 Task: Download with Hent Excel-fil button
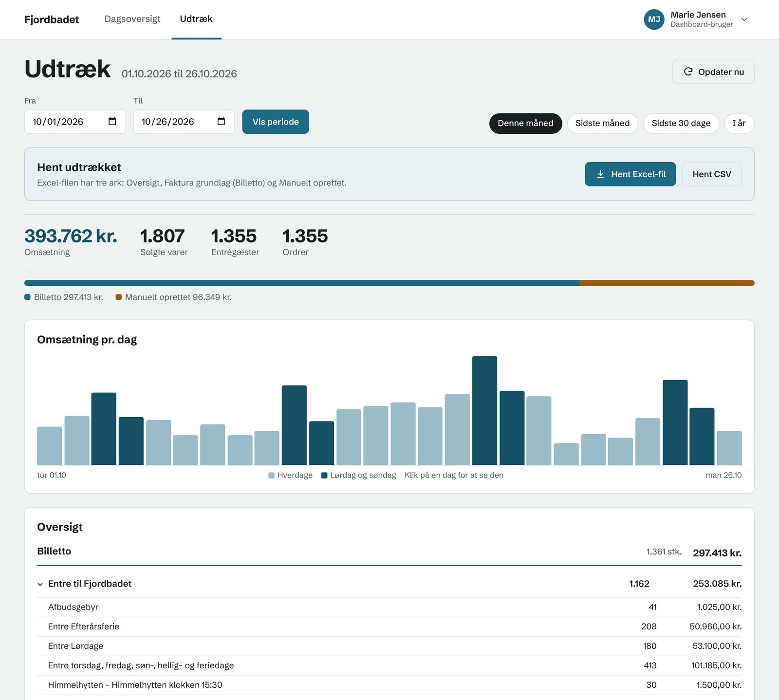[630, 174]
